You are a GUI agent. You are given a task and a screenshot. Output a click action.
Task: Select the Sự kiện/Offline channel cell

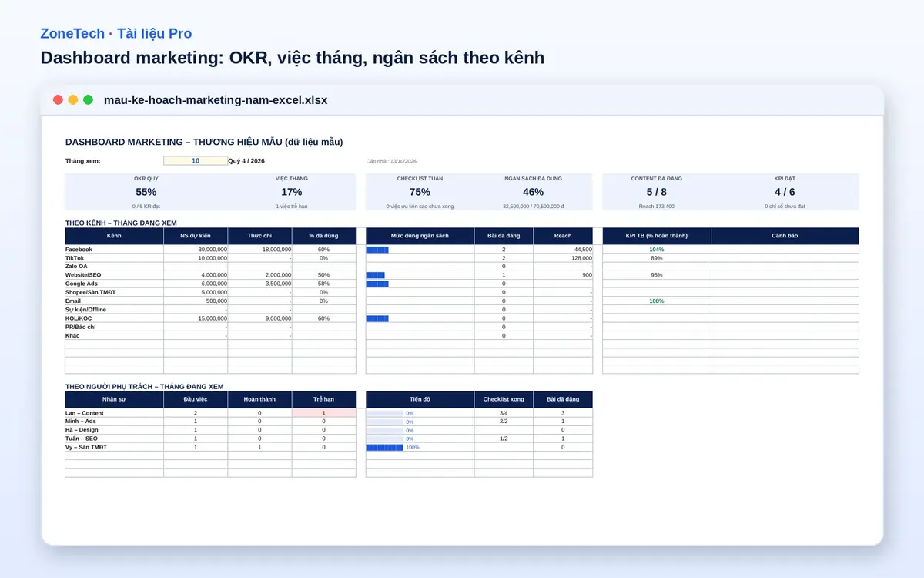point(114,310)
